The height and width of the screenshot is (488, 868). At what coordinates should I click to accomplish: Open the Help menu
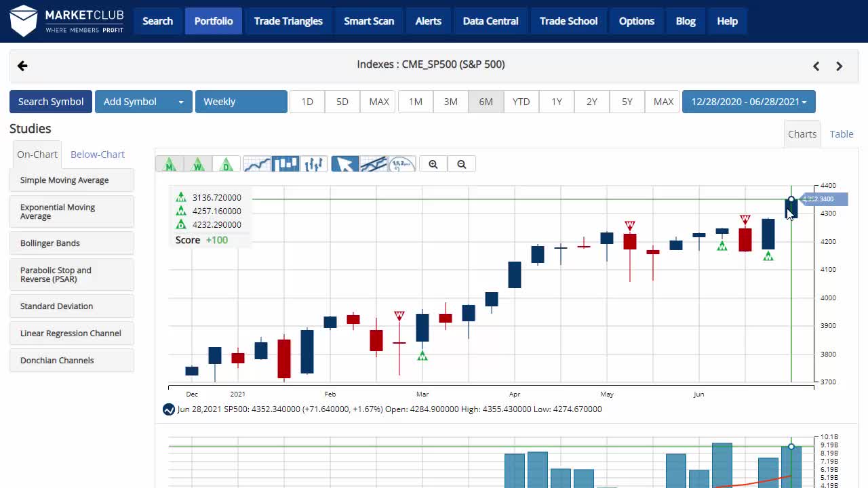coord(728,21)
